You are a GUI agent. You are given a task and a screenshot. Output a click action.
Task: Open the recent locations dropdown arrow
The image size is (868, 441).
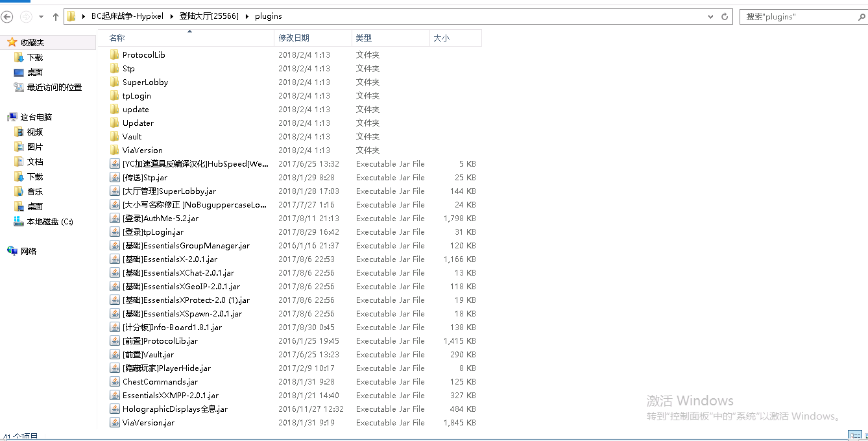pos(42,17)
